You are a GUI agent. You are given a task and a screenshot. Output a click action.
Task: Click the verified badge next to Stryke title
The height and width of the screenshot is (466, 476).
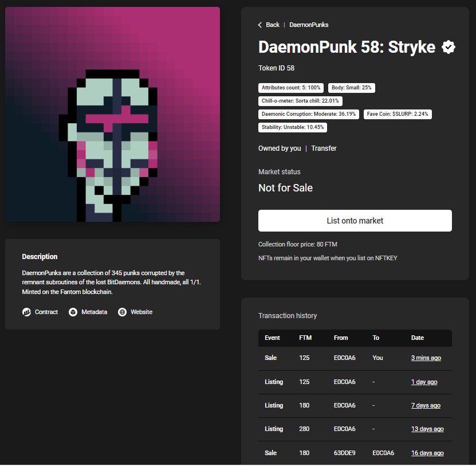click(449, 47)
